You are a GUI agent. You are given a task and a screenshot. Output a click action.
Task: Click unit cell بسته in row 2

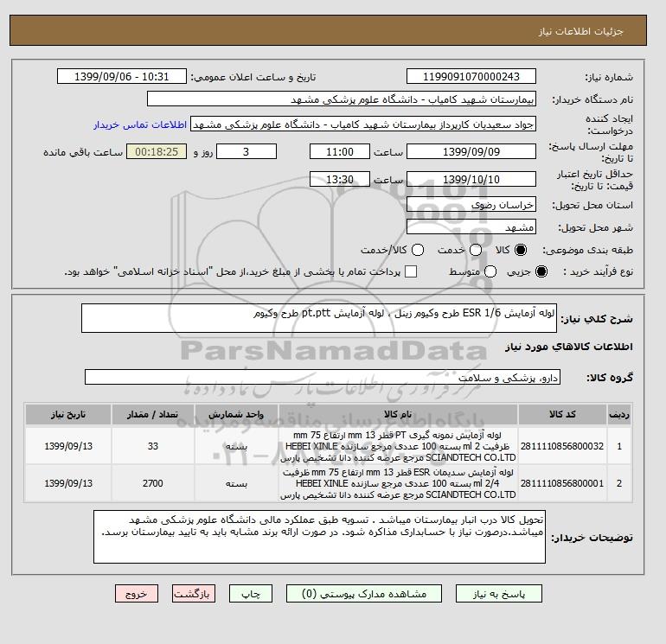(x=236, y=483)
